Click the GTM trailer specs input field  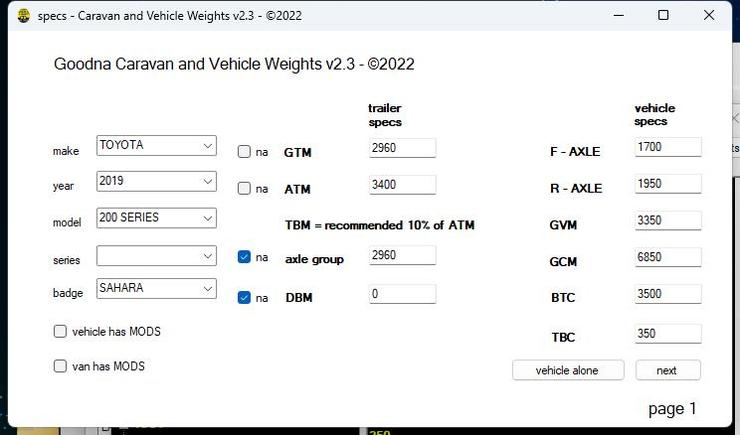coord(402,147)
